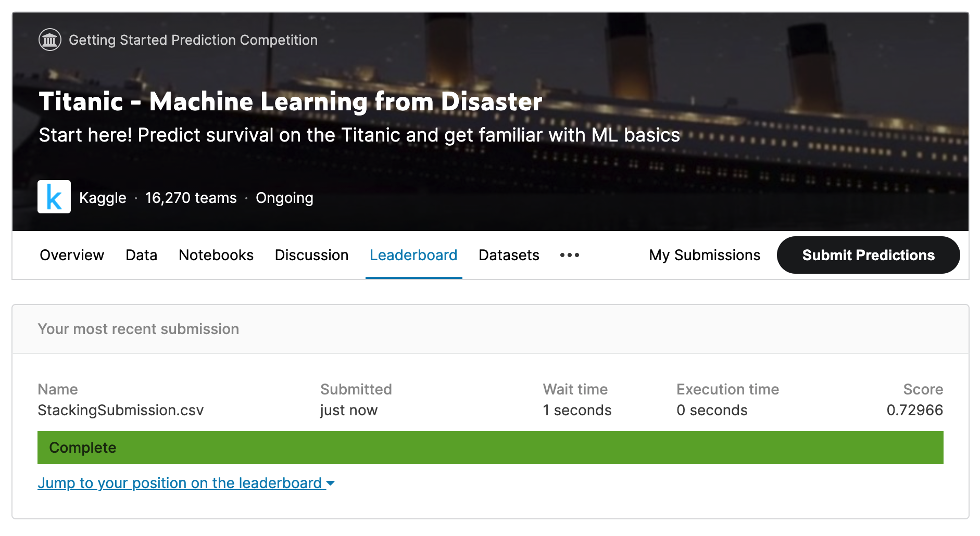980x536 pixels.
Task: Open the Notebooks tab
Action: click(x=216, y=255)
